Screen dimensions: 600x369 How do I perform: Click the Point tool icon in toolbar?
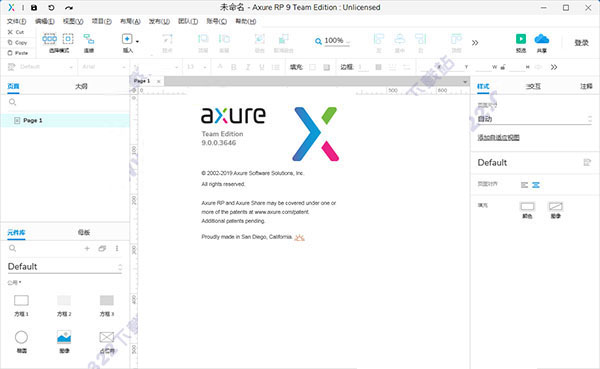167,39
